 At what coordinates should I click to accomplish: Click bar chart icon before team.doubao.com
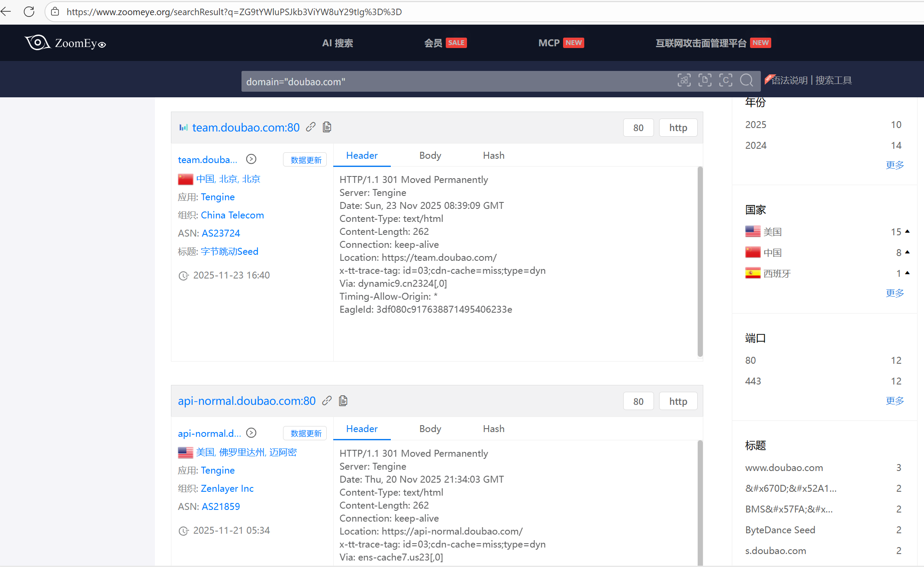[183, 128]
